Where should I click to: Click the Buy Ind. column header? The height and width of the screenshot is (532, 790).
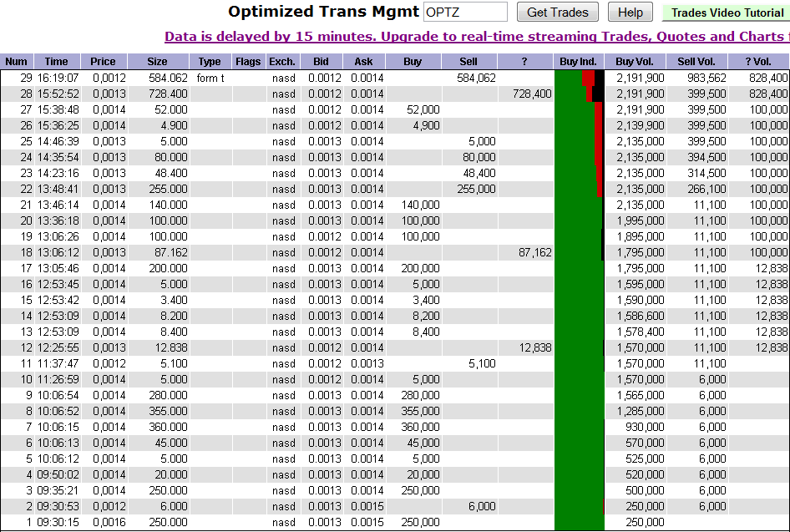point(577,60)
